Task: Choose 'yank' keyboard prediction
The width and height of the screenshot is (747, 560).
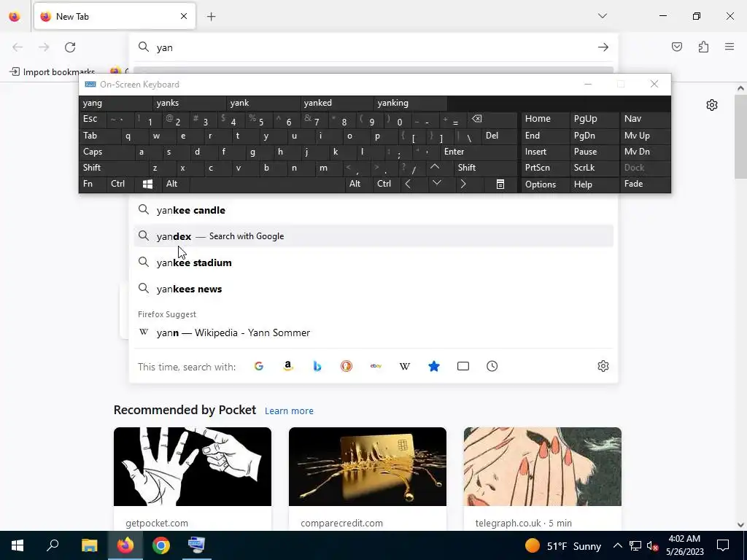Action: point(263,103)
